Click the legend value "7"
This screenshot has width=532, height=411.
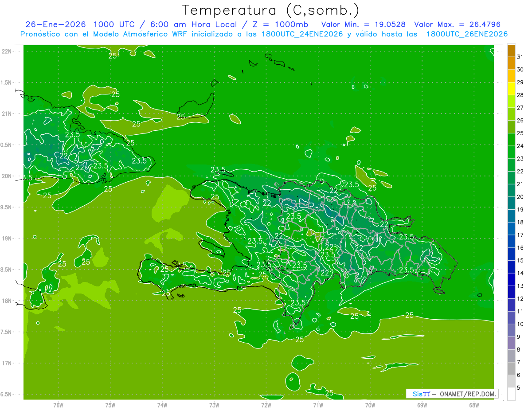(519, 362)
